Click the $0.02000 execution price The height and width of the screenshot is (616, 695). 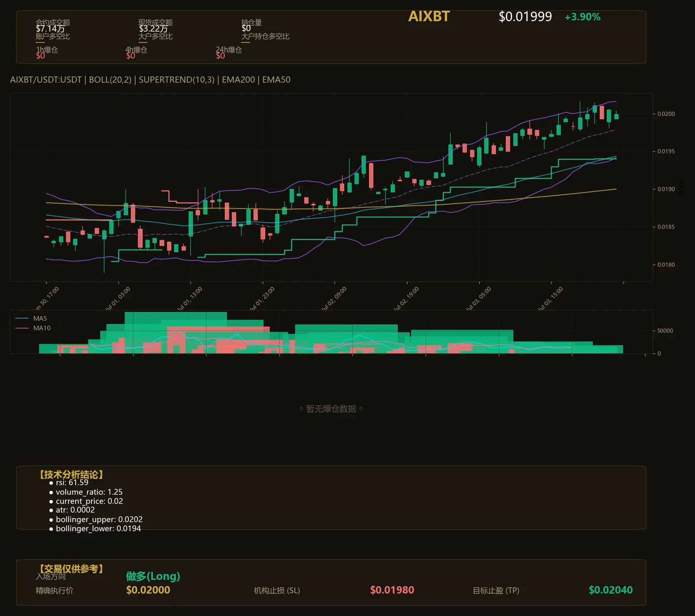148,590
